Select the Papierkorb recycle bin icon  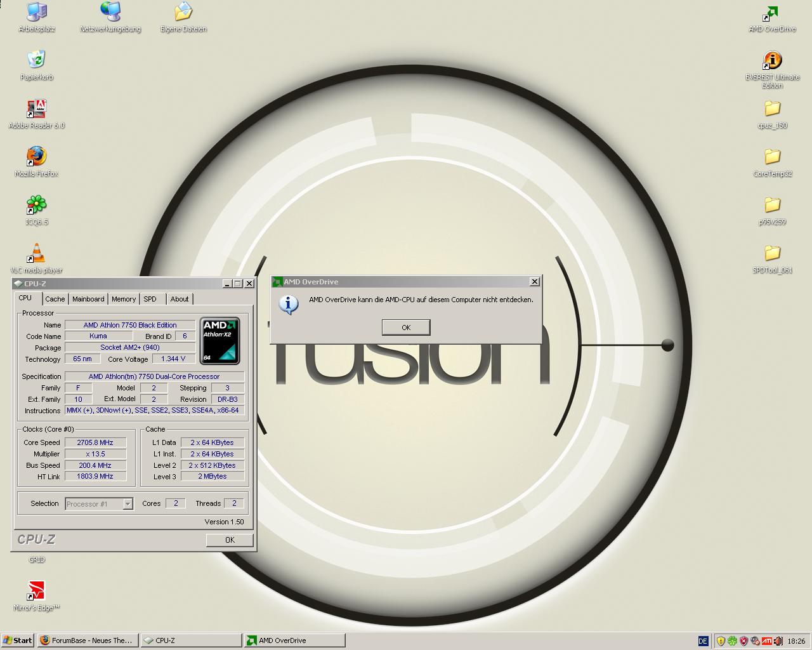37,65
